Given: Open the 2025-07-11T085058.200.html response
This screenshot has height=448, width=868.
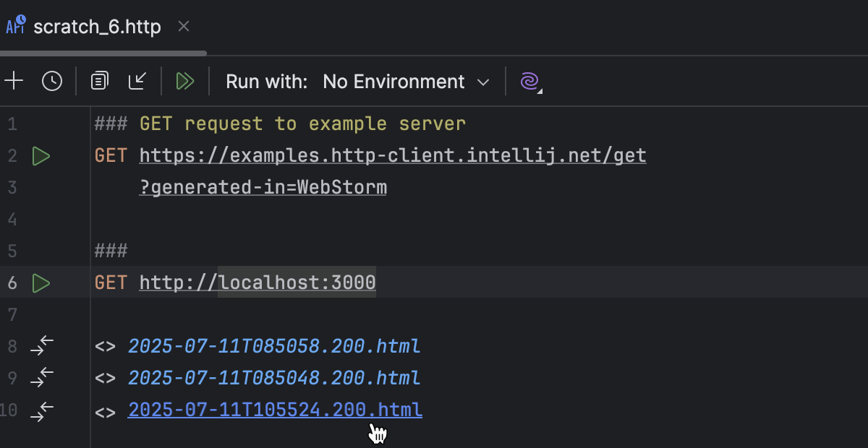Looking at the screenshot, I should [274, 346].
